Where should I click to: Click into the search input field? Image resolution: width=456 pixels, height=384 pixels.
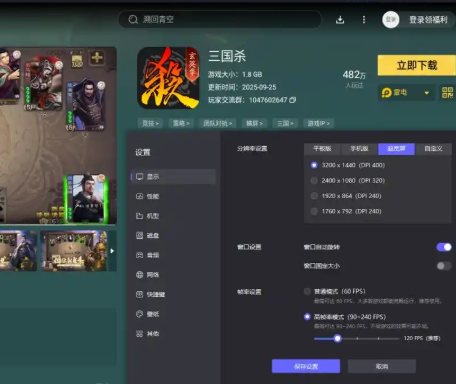220,19
